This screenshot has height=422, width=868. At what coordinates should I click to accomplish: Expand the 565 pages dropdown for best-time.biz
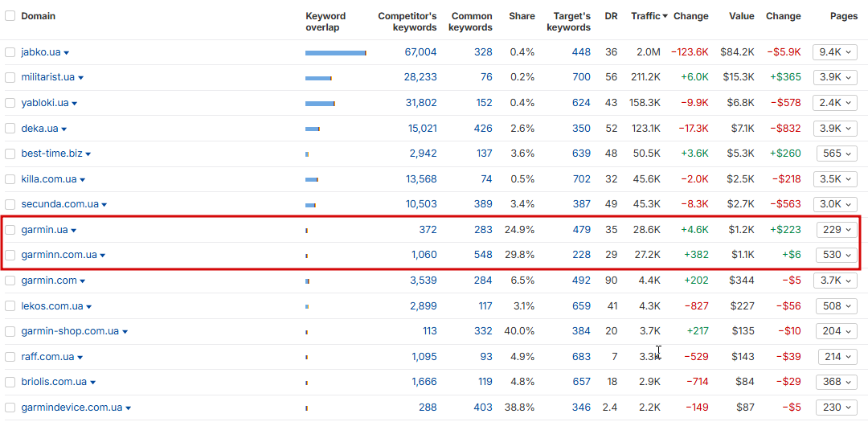(837, 154)
